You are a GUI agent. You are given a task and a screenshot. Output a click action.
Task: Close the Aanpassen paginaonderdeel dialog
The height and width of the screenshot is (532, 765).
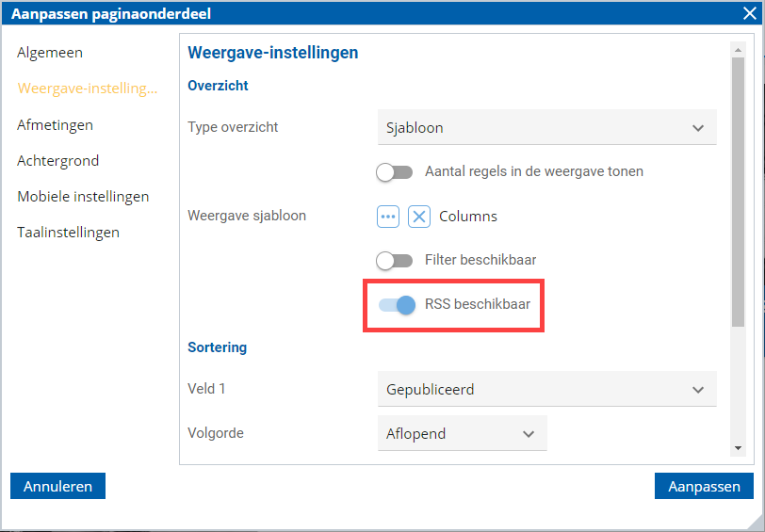(749, 14)
